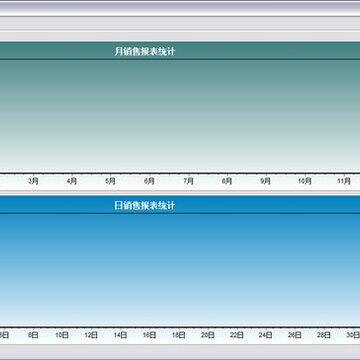Viewport: 360px width, 360px height.
Task: Click the 10日 label on daily chart
Action: [x=62, y=335]
